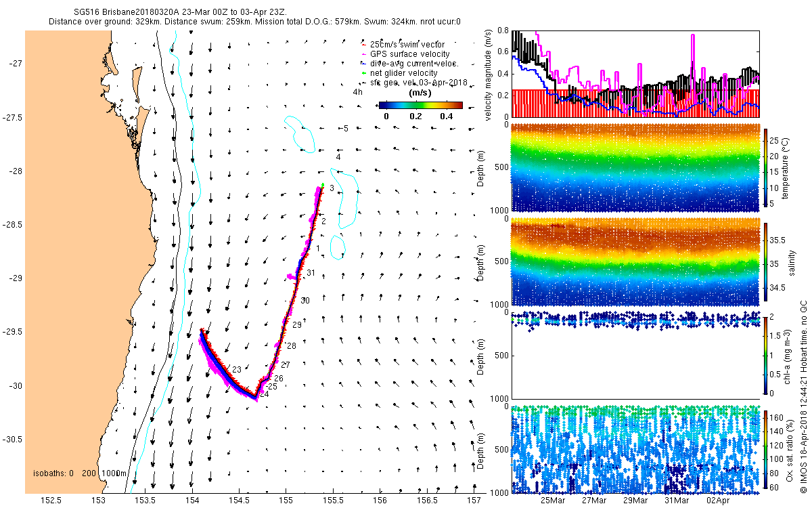Click the '4h' marker on the map
The width and height of the screenshot is (812, 508).
tap(357, 91)
